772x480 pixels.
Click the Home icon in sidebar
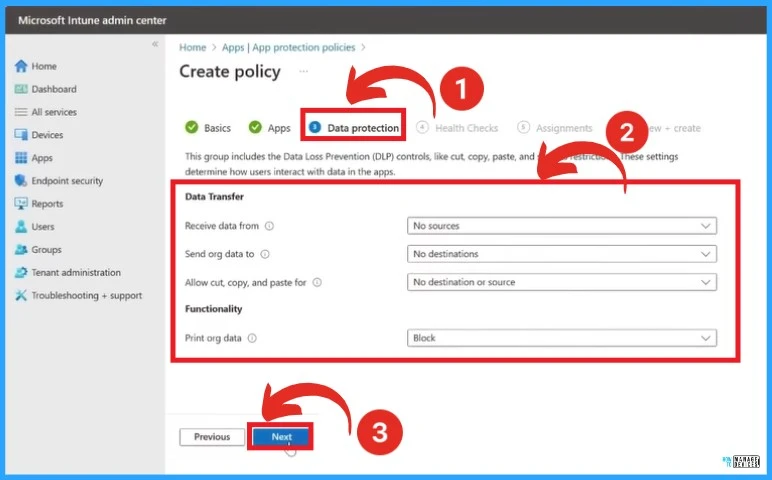click(21, 66)
